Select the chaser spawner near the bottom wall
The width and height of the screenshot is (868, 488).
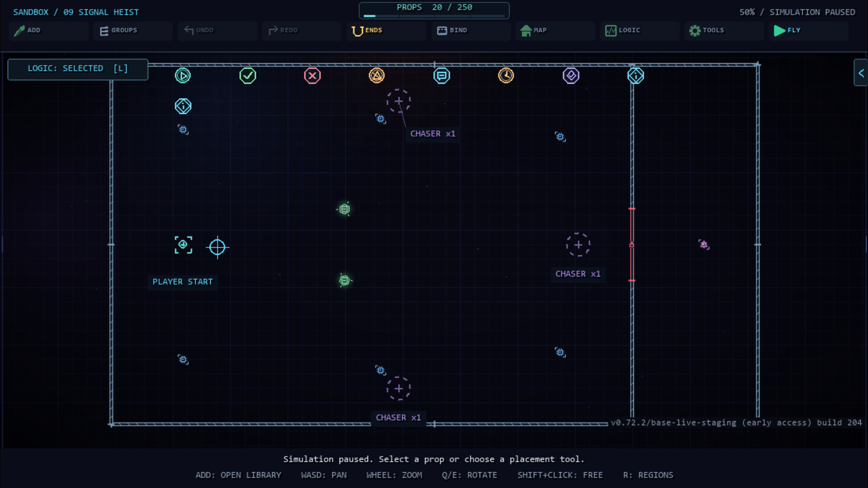[x=398, y=389]
